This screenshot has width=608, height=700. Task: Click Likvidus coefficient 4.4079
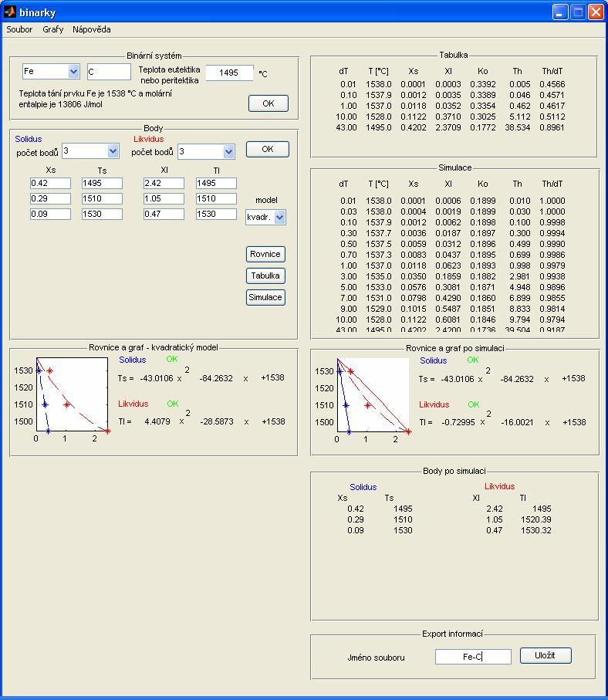point(157,421)
